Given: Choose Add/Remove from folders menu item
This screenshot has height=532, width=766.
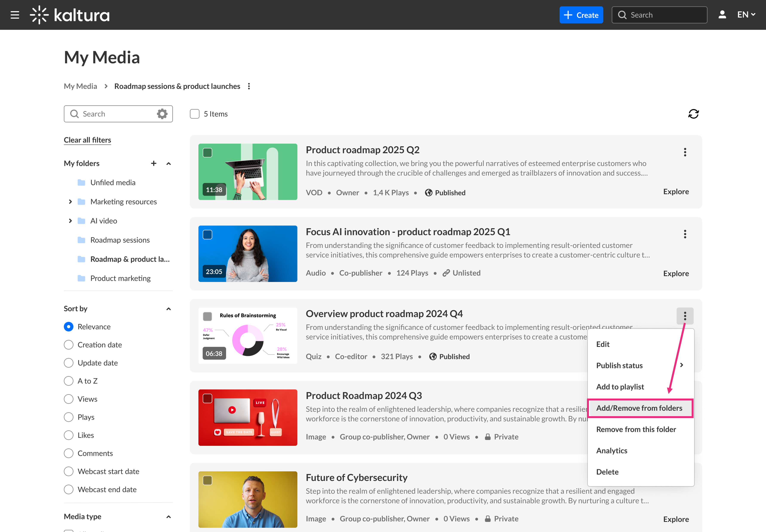Looking at the screenshot, I should click(x=639, y=408).
